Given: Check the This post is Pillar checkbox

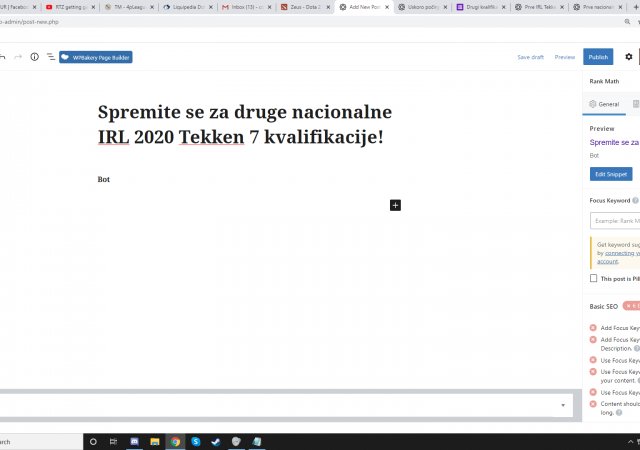Looking at the screenshot, I should click(x=593, y=278).
